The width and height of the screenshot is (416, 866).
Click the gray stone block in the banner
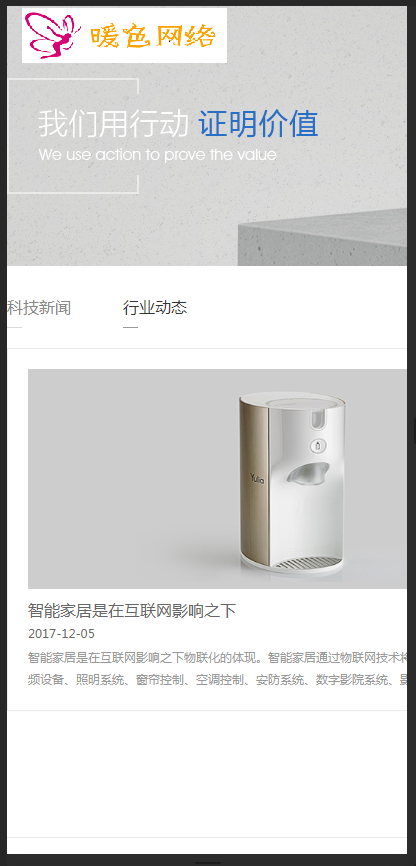[323, 237]
